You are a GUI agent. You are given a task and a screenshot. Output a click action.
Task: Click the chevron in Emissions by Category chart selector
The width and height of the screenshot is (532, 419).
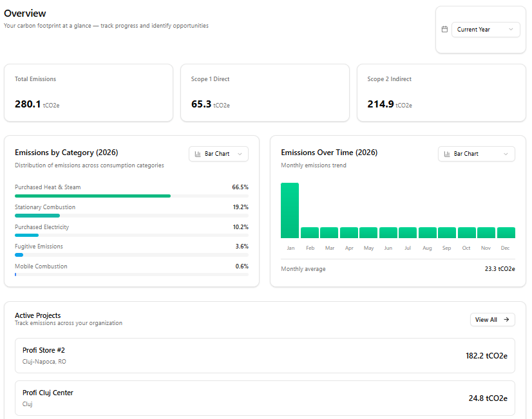click(x=240, y=154)
